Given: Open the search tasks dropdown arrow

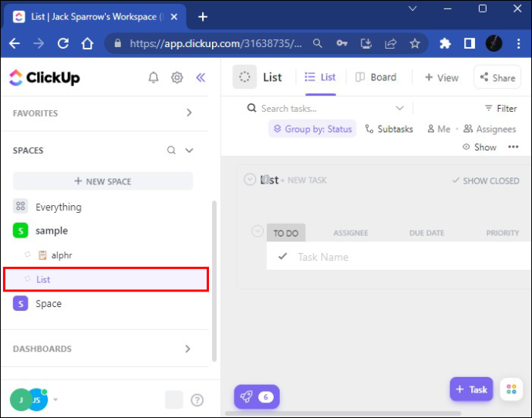Looking at the screenshot, I should (x=399, y=108).
